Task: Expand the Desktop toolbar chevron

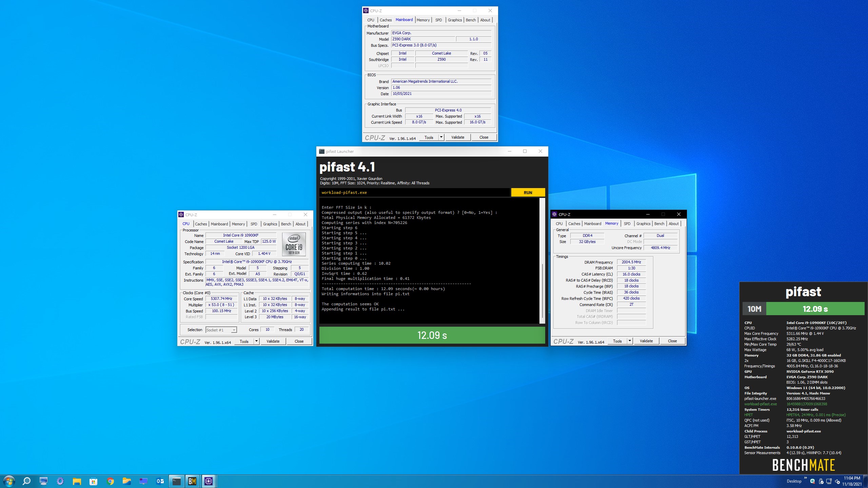Action: [x=805, y=478]
